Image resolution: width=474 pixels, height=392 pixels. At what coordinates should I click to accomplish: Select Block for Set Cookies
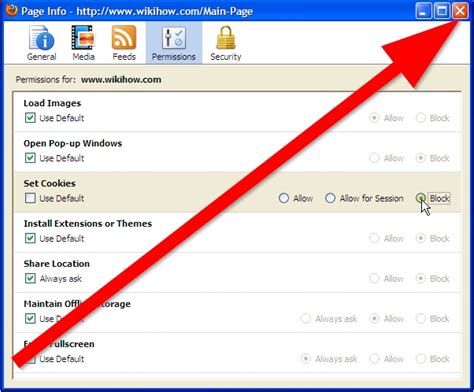421,198
